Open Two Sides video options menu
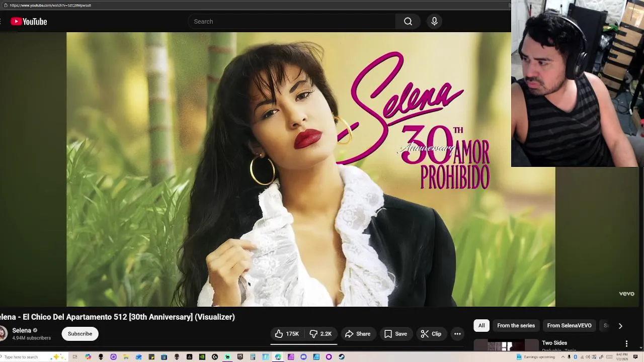This screenshot has height=362, width=644. click(626, 344)
